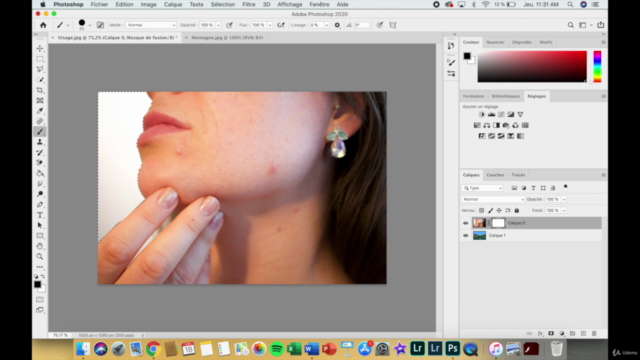The image size is (640, 360).
Task: Add a layer style with fx button
Action: click(x=540, y=333)
